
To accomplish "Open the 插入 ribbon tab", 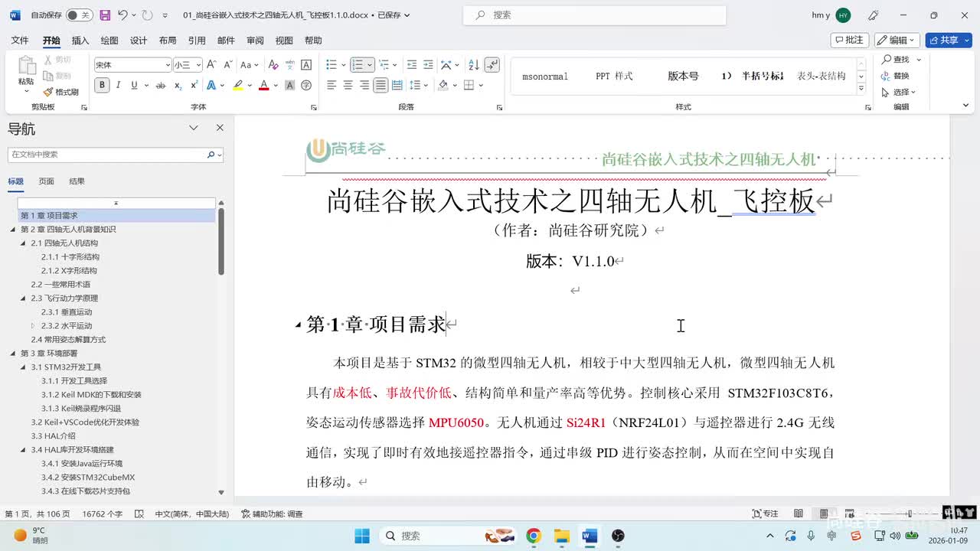I will tap(80, 41).
